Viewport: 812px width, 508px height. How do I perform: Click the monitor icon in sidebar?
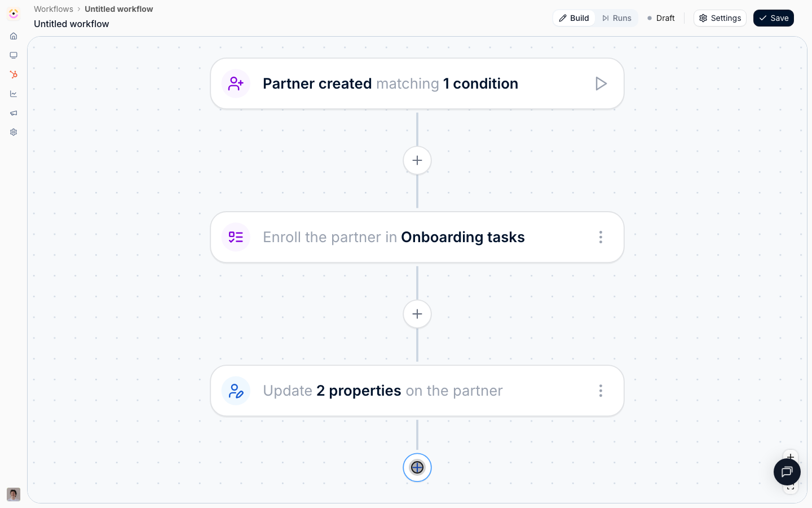(14, 55)
